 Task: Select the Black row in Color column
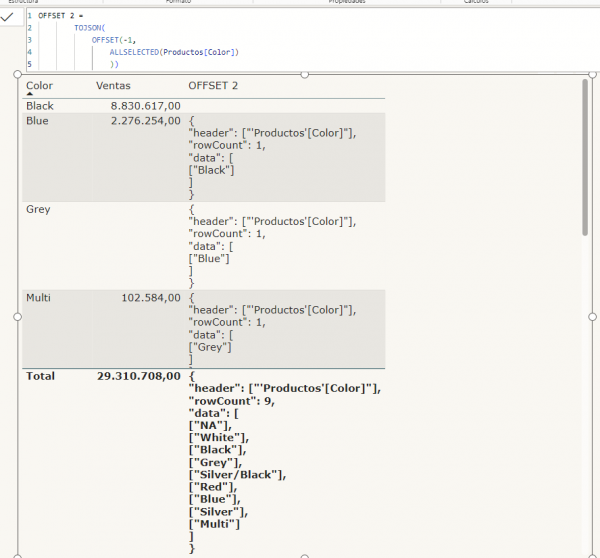click(40, 106)
